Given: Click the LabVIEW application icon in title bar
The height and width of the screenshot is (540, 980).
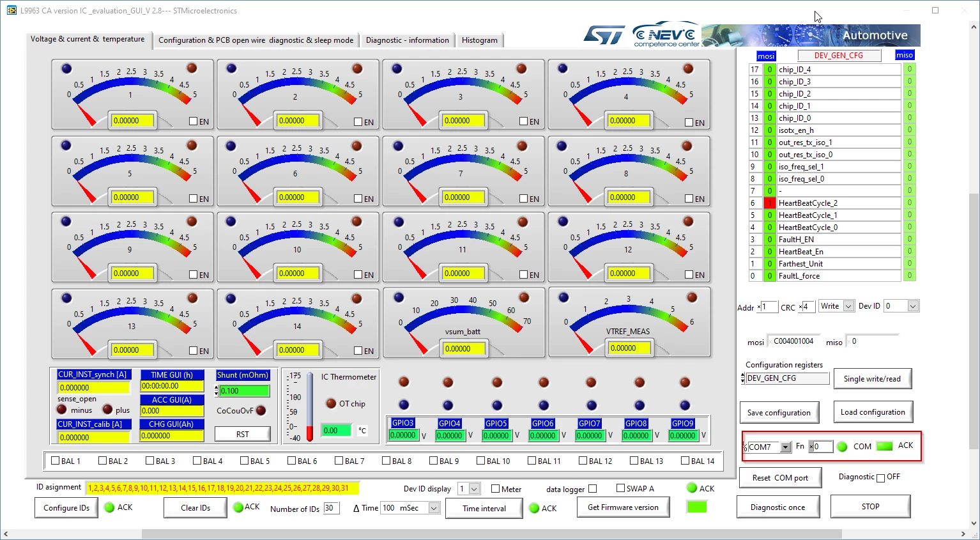Looking at the screenshot, I should [x=11, y=10].
